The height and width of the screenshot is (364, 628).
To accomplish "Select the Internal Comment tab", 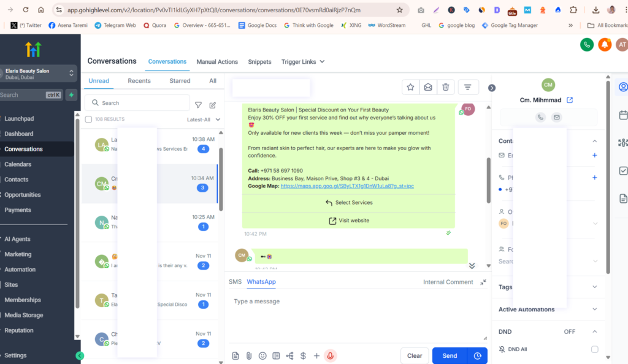I will tap(448, 282).
